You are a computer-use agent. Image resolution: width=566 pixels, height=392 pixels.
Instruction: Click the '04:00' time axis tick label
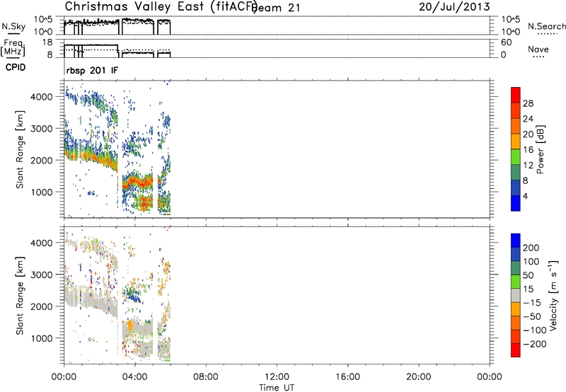tap(134, 377)
